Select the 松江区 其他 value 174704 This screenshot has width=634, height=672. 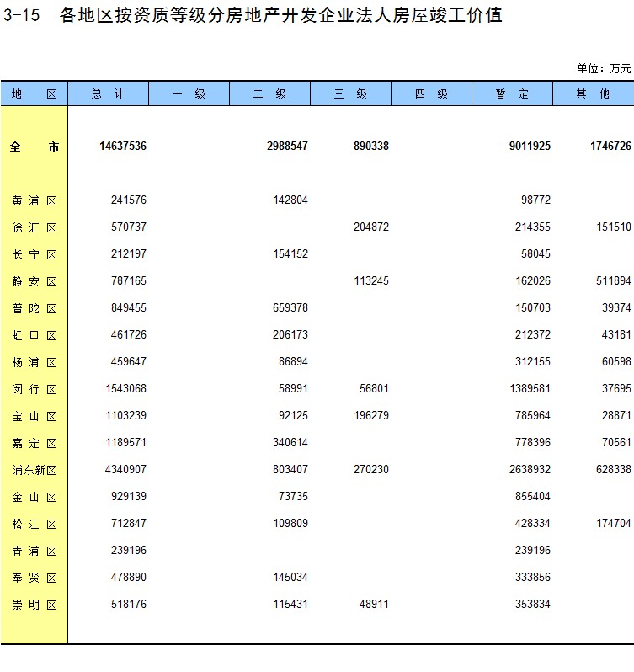613,524
